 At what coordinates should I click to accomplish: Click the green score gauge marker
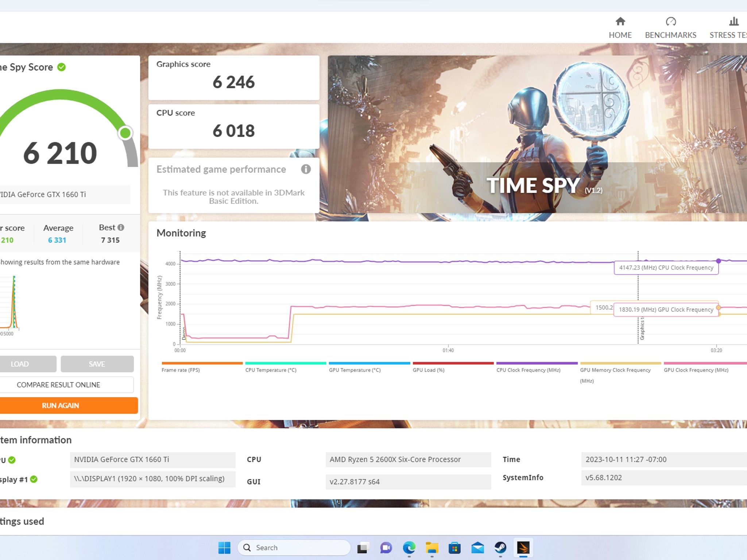coord(125,133)
